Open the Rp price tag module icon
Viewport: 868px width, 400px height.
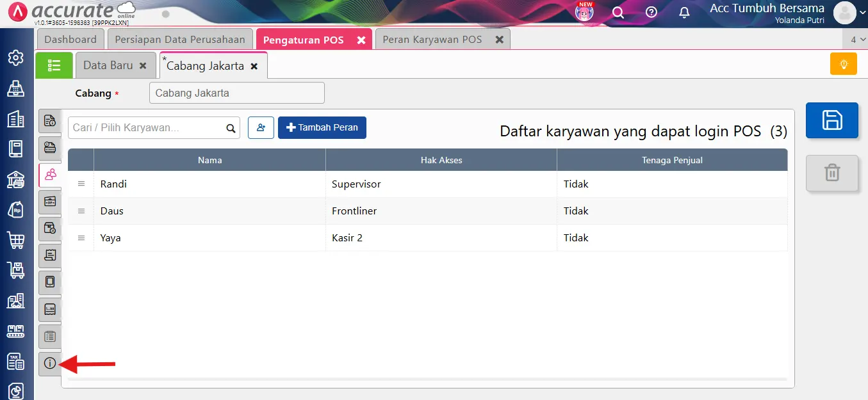click(15, 209)
